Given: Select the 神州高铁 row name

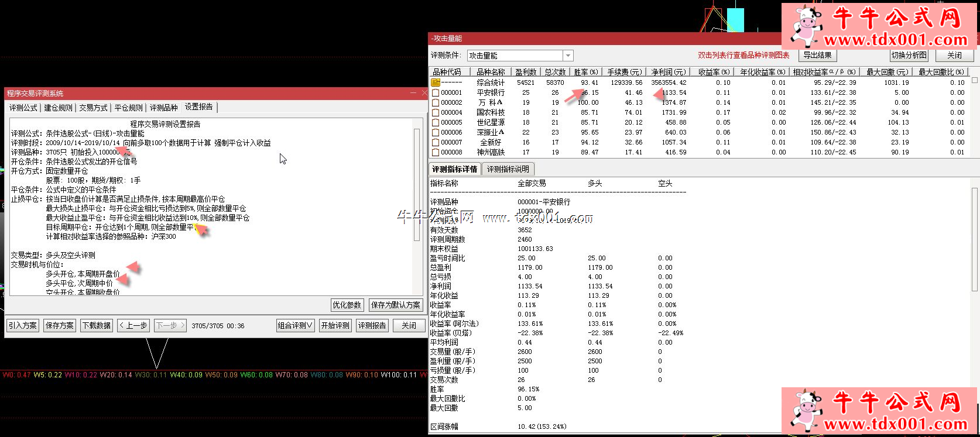Looking at the screenshot, I should [491, 152].
